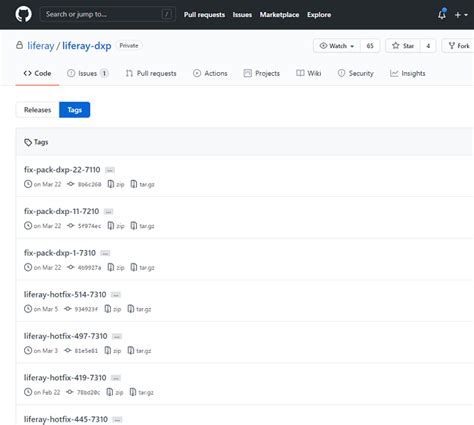Viewport: 474px width, 425px height.
Task: Open the liferay owner link
Action: (41, 46)
